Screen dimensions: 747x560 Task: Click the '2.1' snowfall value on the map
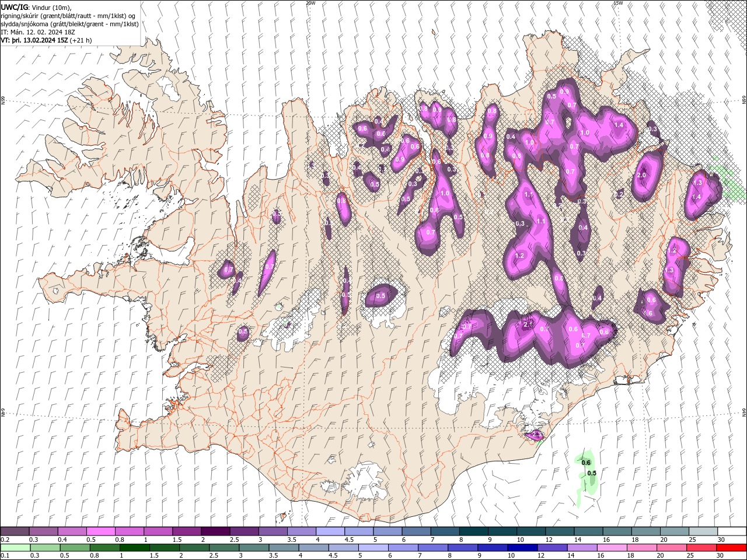(529, 324)
